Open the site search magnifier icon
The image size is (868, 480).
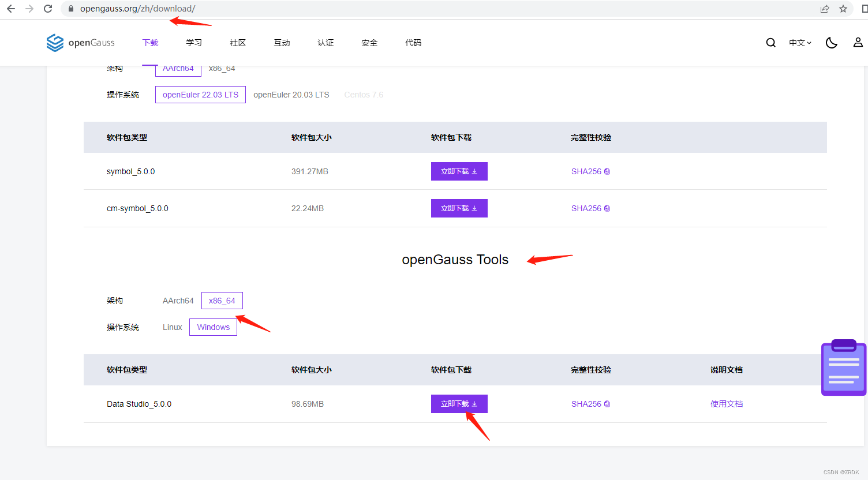pyautogui.click(x=770, y=43)
